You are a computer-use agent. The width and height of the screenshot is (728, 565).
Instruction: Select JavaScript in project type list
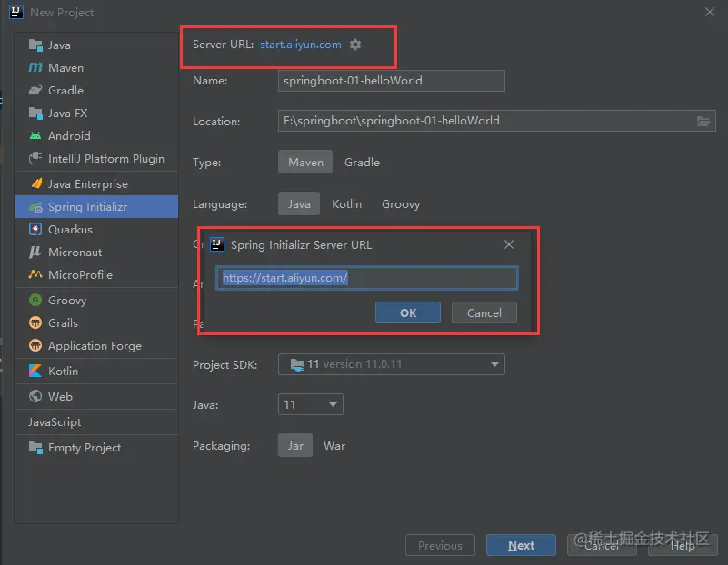point(96,421)
